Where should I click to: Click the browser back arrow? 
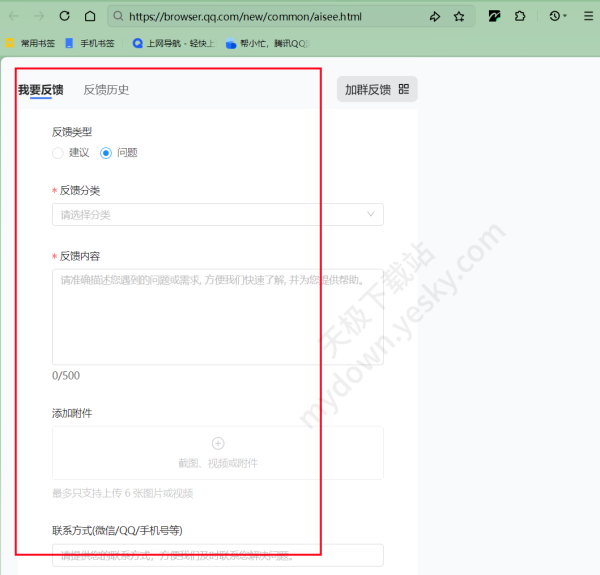[14, 17]
